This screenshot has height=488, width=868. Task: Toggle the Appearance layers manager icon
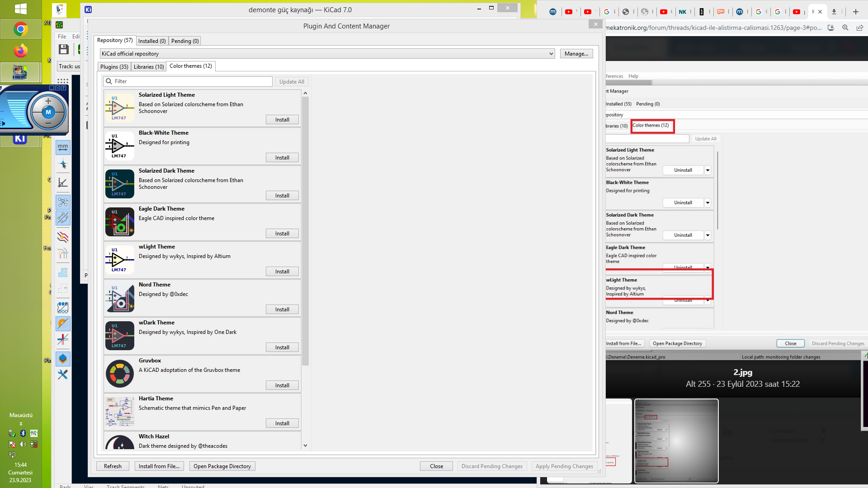tap(63, 359)
